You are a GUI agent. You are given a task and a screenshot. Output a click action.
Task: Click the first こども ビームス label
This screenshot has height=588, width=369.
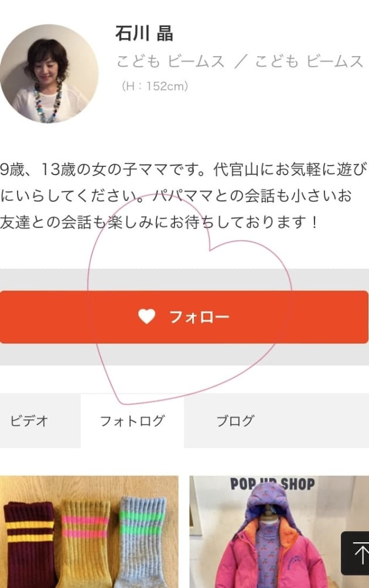(x=170, y=61)
